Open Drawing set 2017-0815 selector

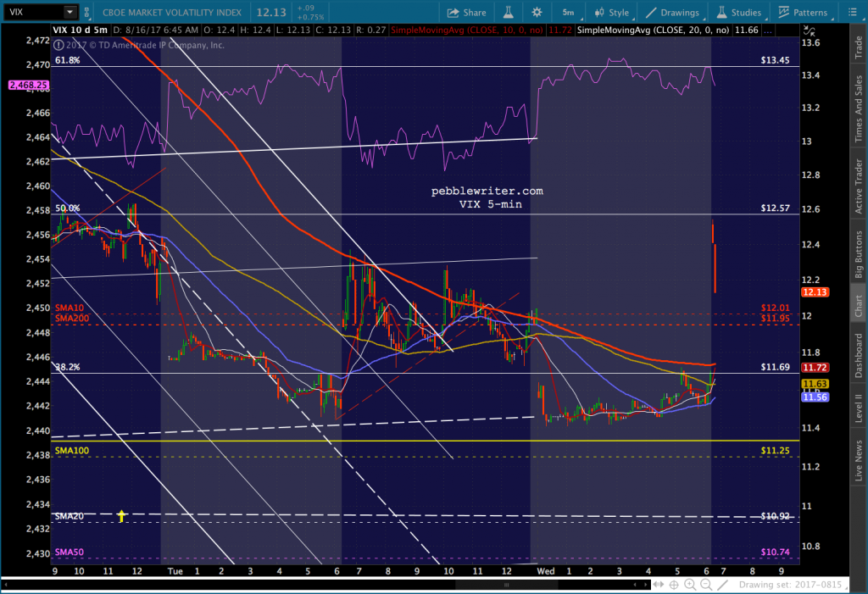coord(793,585)
